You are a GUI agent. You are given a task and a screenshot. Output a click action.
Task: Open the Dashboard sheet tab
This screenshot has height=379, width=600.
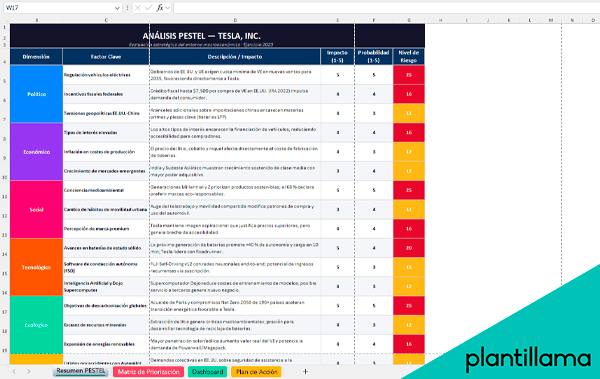(x=207, y=372)
